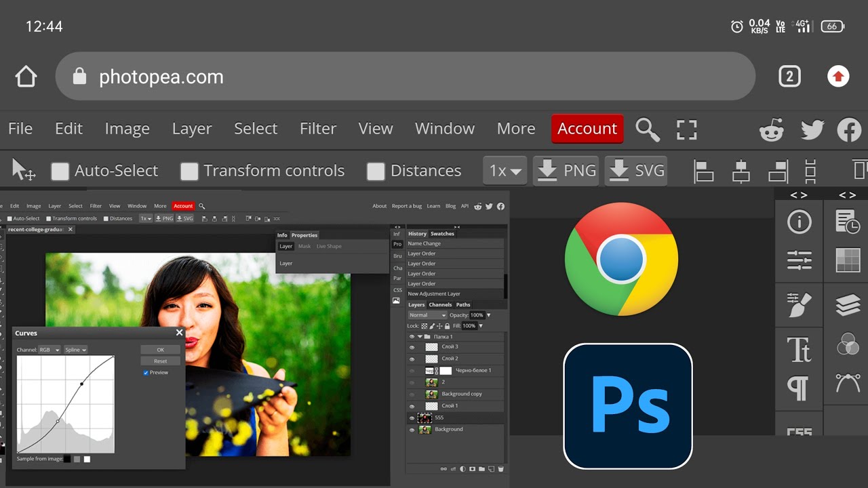Open the Properties sliders icon in sidebar

800,260
